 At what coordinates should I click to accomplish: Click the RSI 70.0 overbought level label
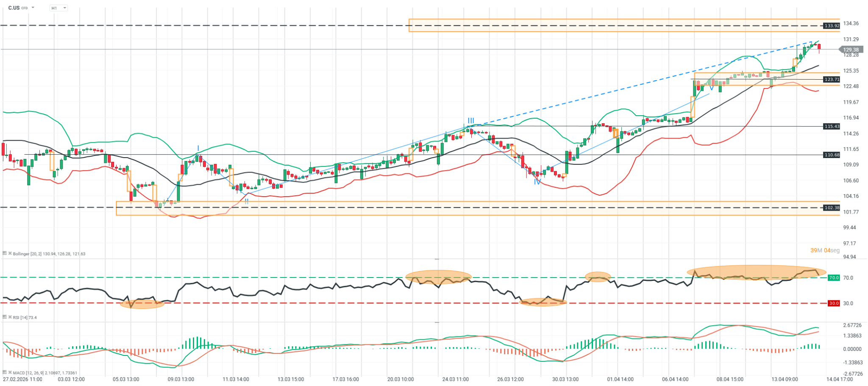click(834, 278)
